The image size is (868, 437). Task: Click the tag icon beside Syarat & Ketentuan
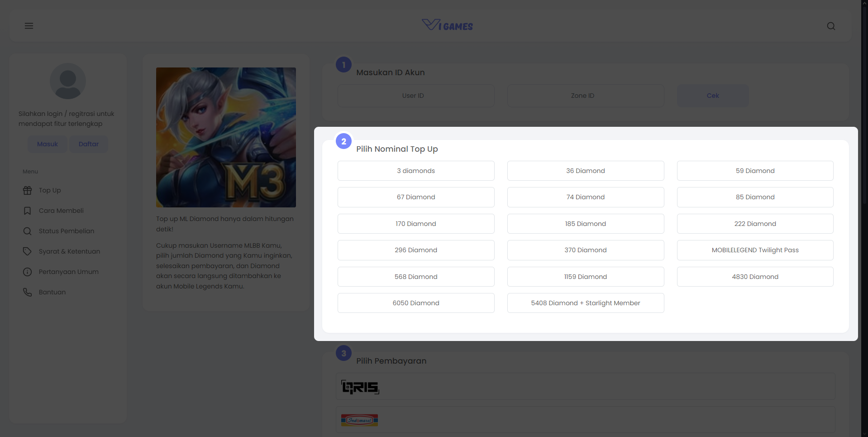point(28,251)
